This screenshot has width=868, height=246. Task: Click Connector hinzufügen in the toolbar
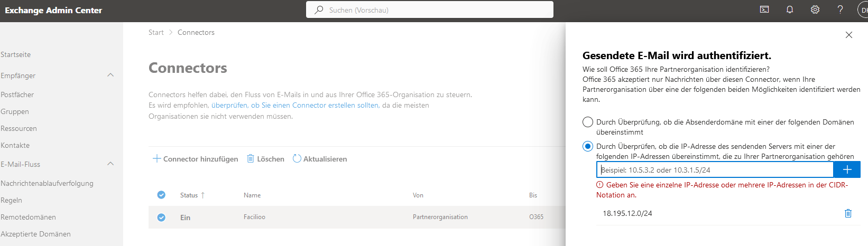195,159
